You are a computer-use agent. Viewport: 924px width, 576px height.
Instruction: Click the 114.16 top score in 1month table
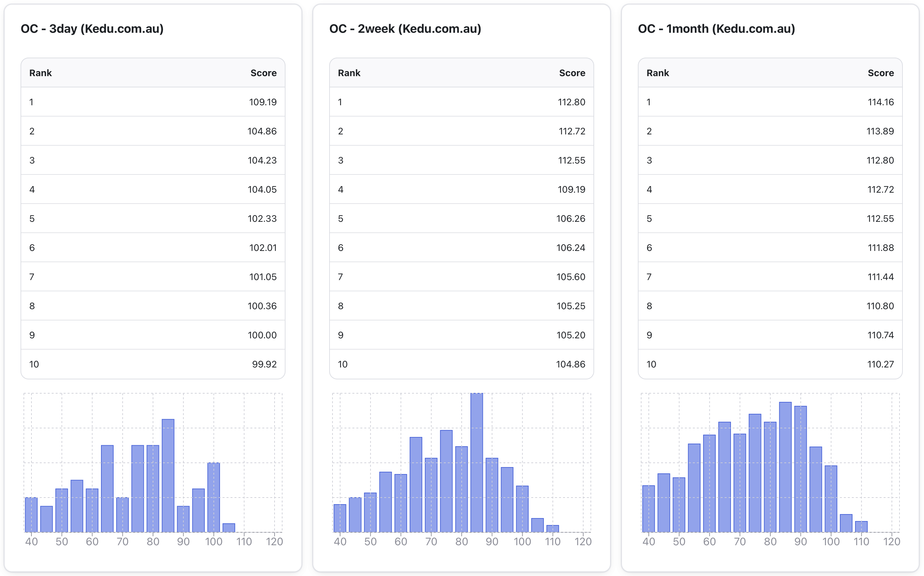[880, 102]
